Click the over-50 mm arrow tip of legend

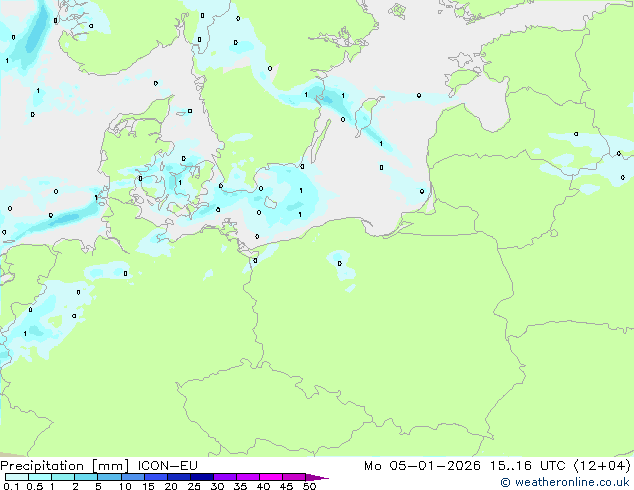click(317, 477)
